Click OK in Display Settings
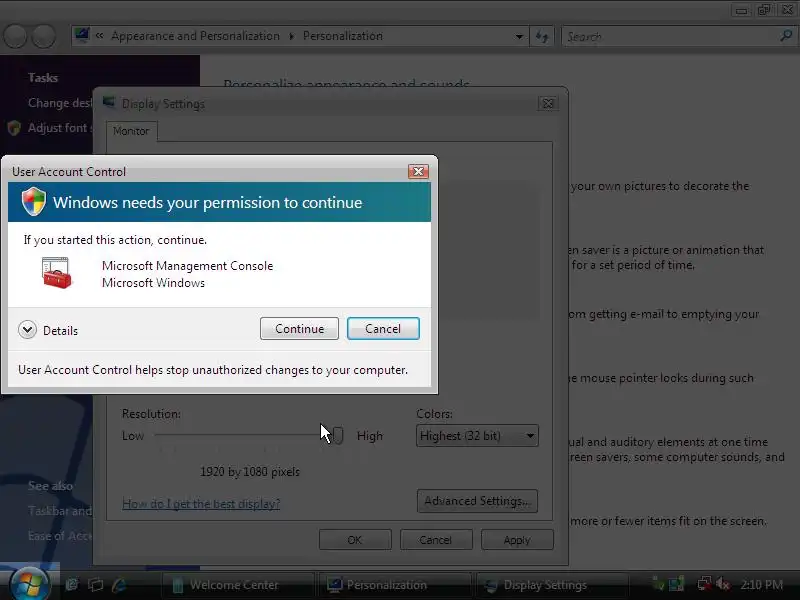 coord(355,540)
